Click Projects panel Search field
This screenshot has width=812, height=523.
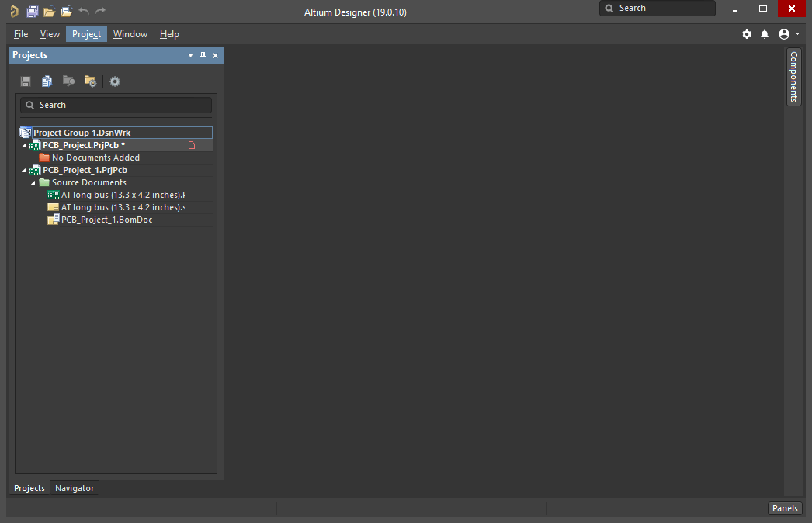[116, 105]
